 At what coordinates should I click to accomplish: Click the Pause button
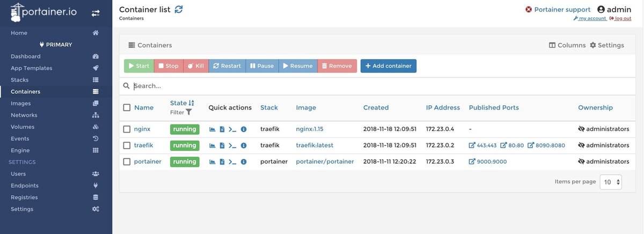coord(262,66)
